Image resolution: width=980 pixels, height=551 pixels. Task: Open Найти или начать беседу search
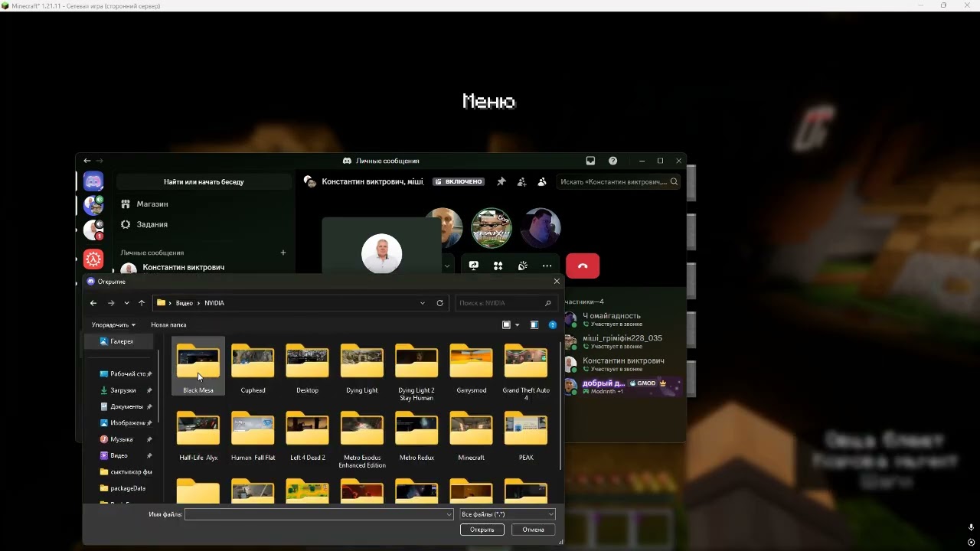204,182
